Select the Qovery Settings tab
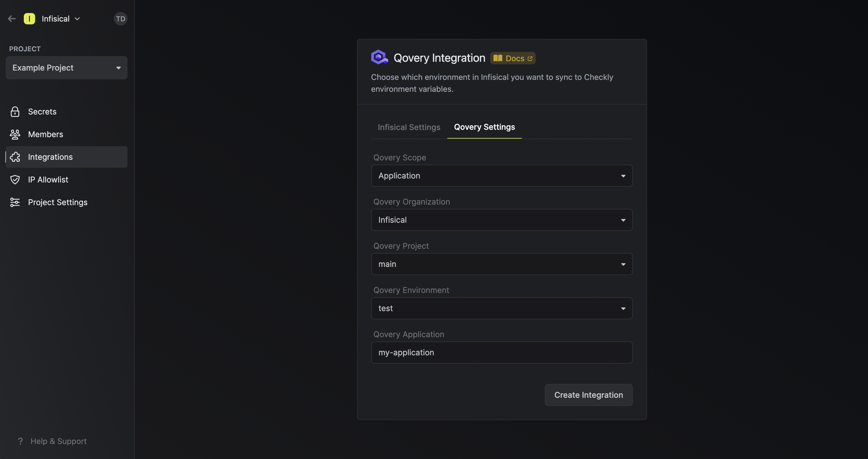The image size is (868, 459). tap(484, 127)
